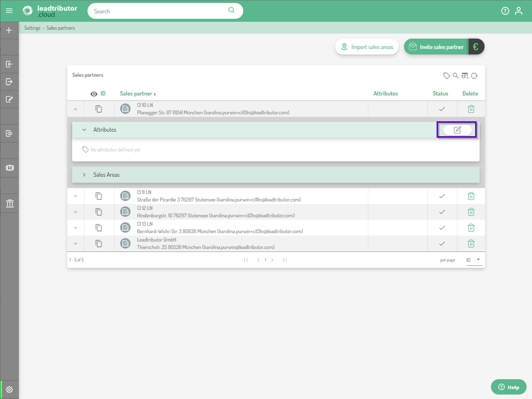The image size is (532, 399).
Task: Open the user account profile icon
Action: coord(519,11)
